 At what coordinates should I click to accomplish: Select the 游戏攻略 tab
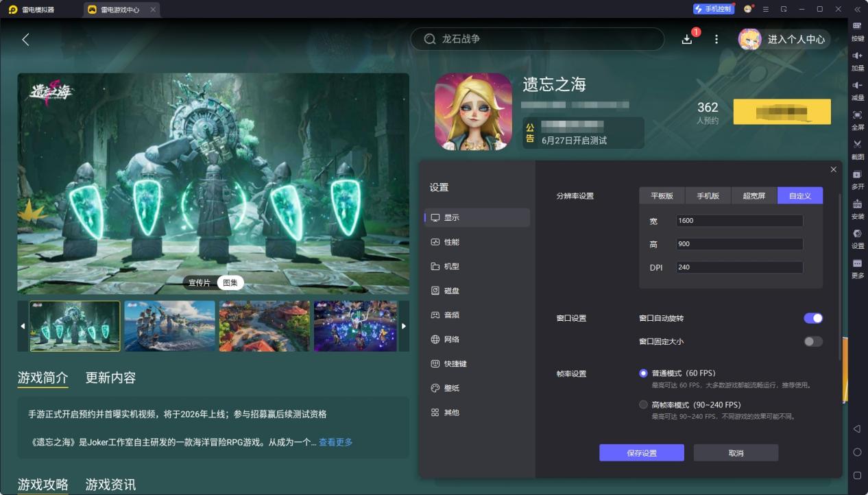pos(43,485)
